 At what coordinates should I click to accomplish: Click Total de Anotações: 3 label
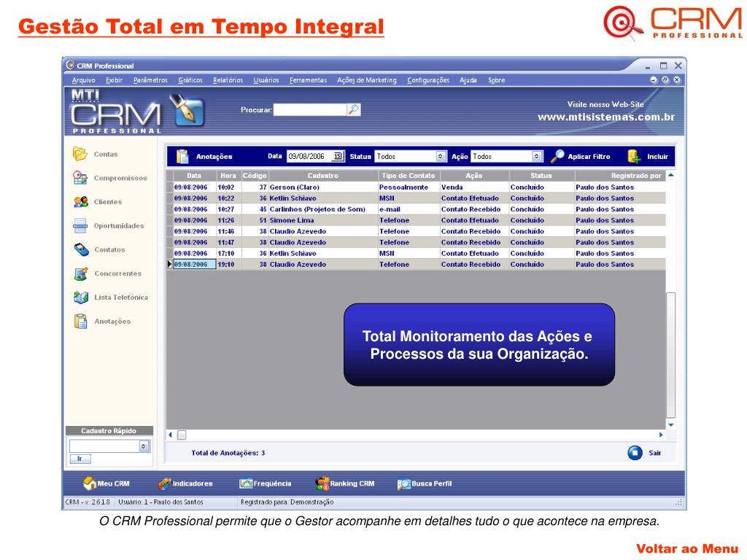[x=228, y=453]
